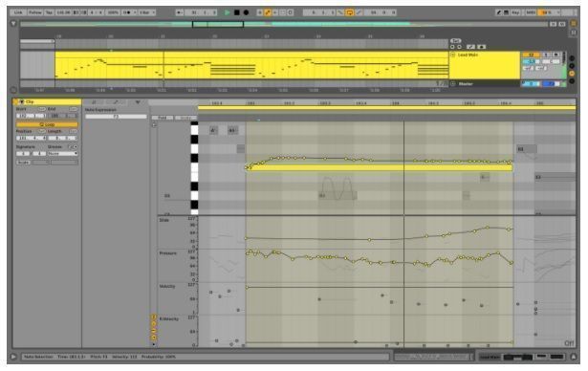Click the orange Loop switch icon in transport
The image size is (588, 371).
350,12
